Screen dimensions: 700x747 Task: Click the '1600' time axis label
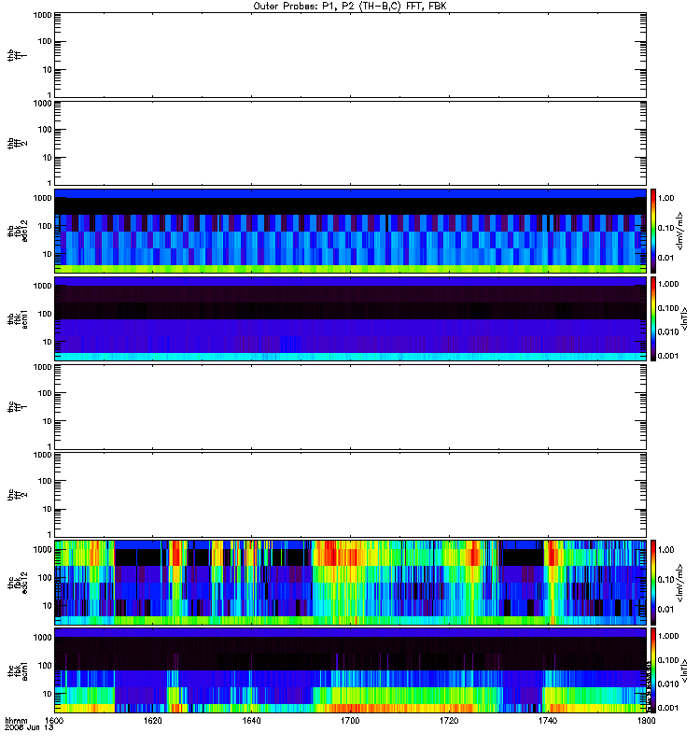coord(54,721)
